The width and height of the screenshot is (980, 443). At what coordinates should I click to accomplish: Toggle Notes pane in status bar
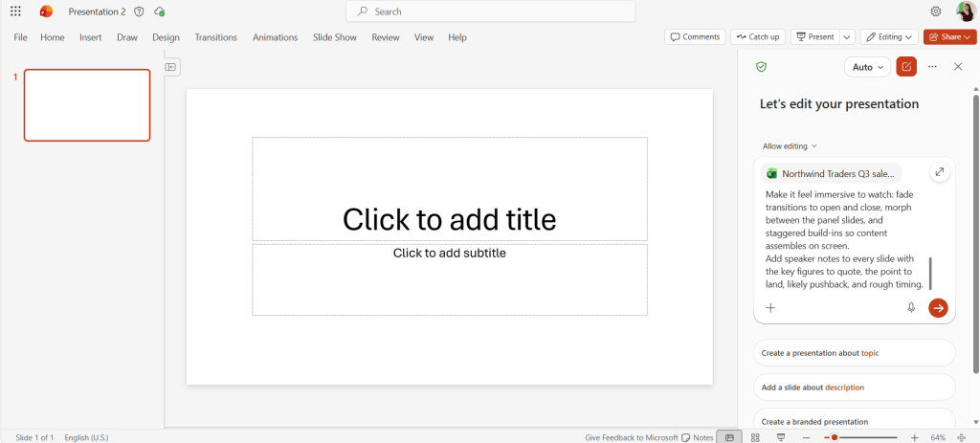pos(697,437)
